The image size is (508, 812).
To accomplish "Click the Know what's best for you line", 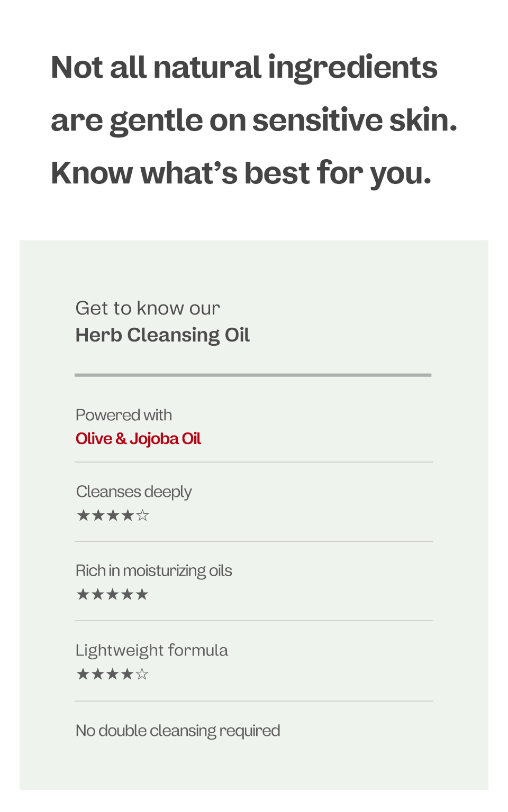I will tap(241, 173).
